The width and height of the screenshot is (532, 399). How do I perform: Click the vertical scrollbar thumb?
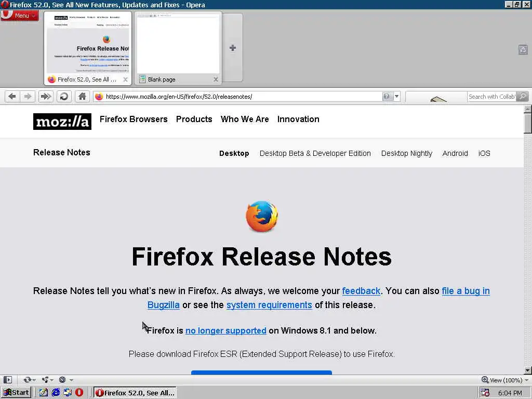click(x=528, y=124)
